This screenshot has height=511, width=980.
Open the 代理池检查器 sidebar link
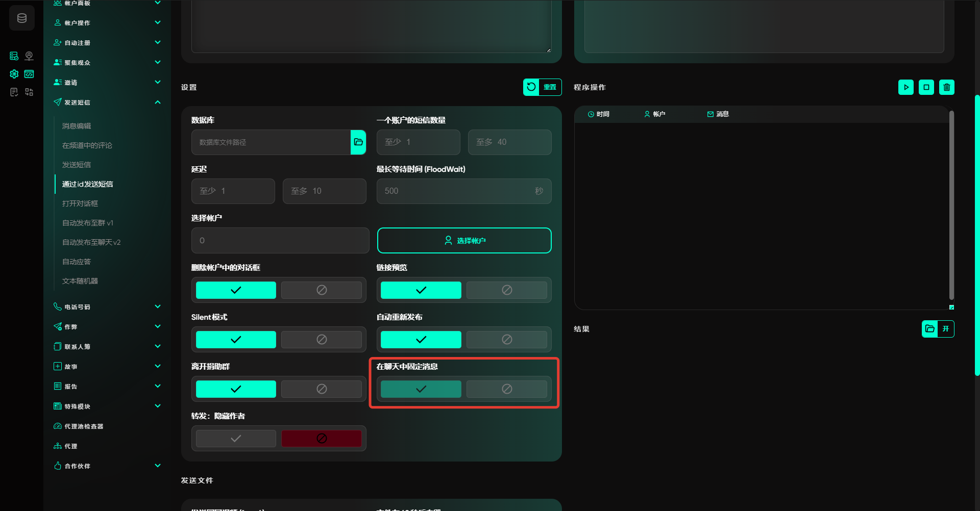coord(84,426)
